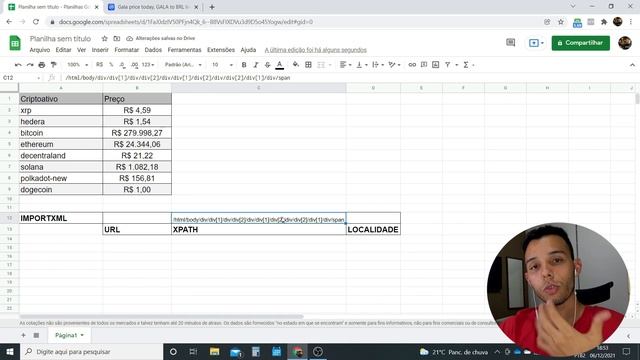Format as percent
This screenshot has height=360, width=640.
[111, 65]
